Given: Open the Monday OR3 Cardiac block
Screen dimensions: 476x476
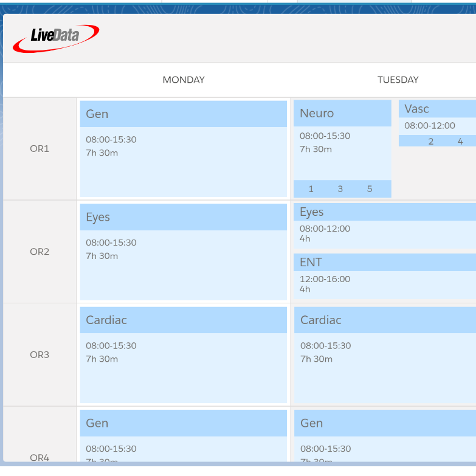Looking at the screenshot, I should 184,354.
